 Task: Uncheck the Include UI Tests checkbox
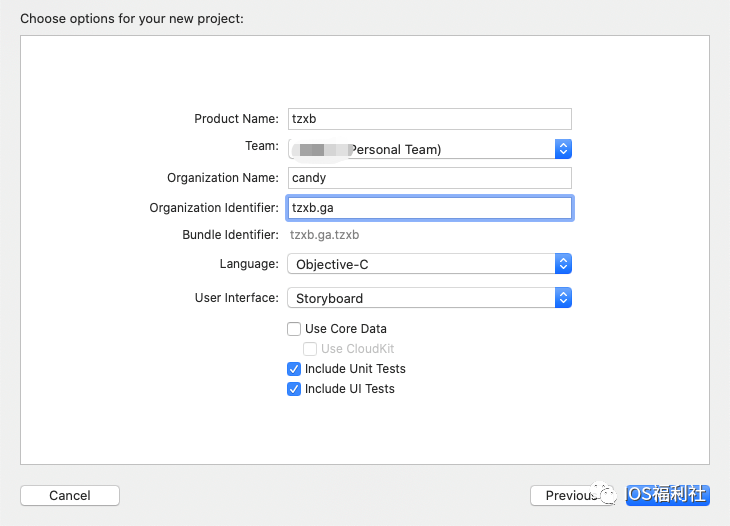tap(294, 389)
